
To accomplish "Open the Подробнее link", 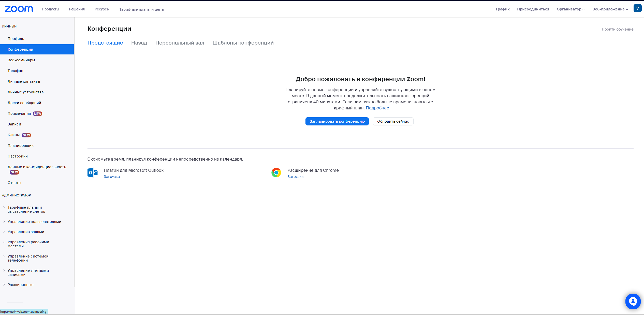I will [x=377, y=108].
